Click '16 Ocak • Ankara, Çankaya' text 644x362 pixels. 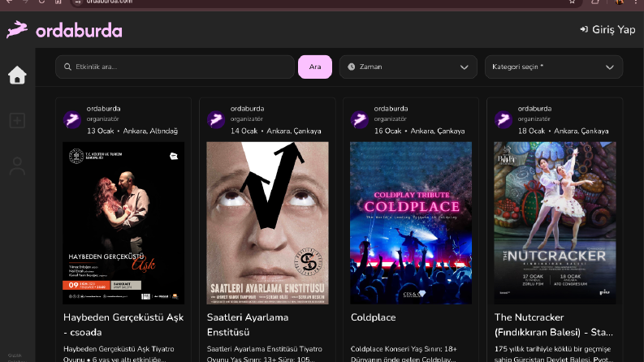(x=419, y=131)
